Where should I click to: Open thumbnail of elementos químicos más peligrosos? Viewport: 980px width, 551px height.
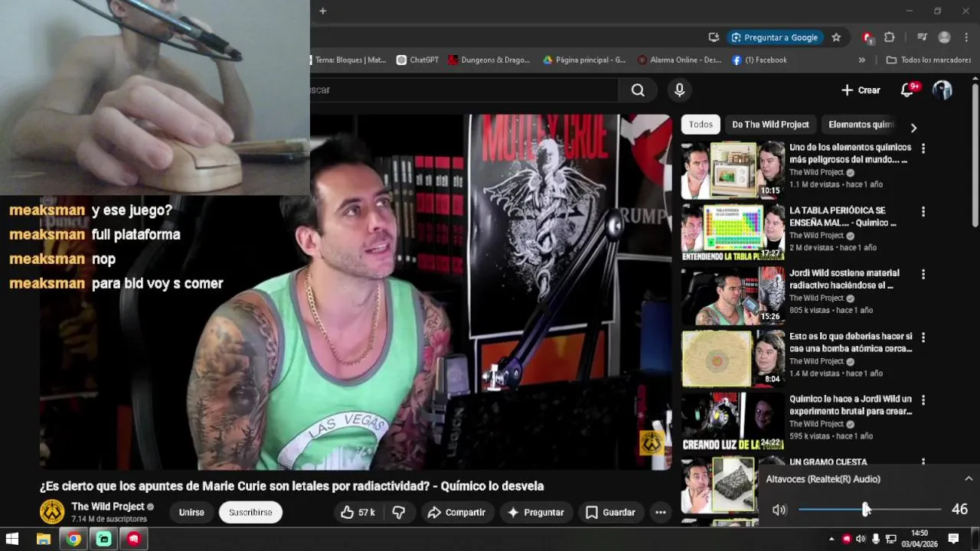pyautogui.click(x=733, y=170)
